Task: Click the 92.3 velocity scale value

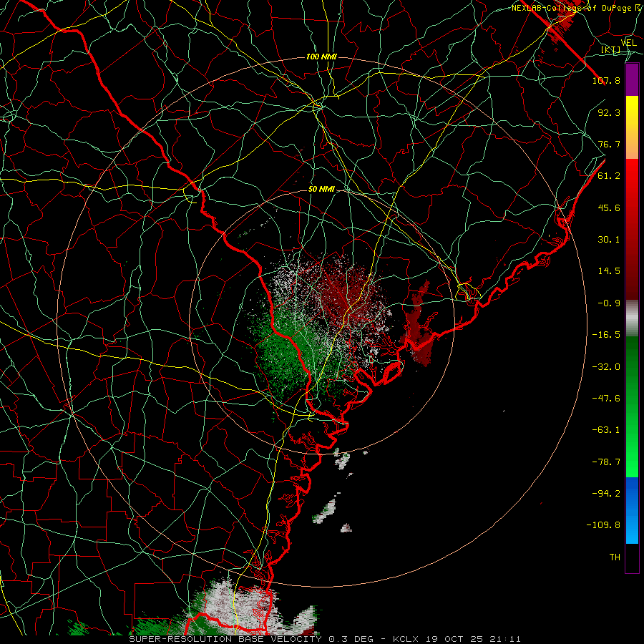Action: point(609,112)
